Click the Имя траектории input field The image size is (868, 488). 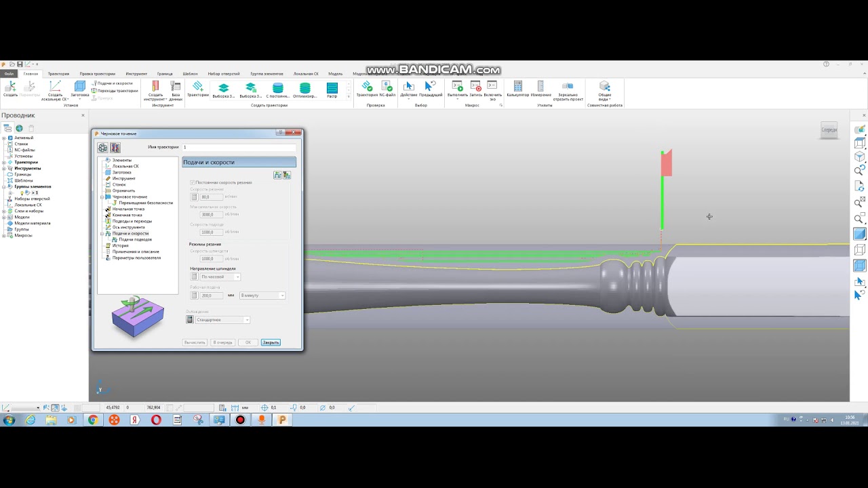click(239, 147)
